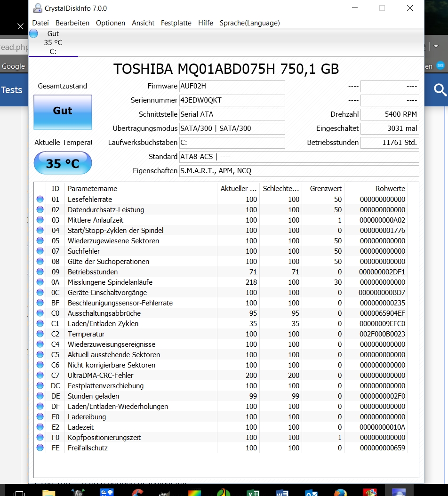The height and width of the screenshot is (496, 448).
Task: Click status orb for Beschleunigungssensor-Fehlerrate row
Action: click(x=40, y=303)
